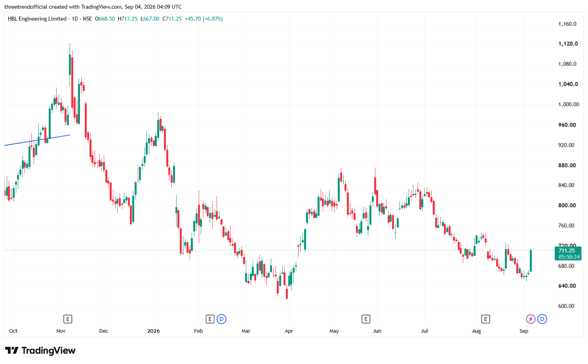Image resolution: width=588 pixels, height=364 pixels.
Task: Click the low value L667.00
Action: coord(150,19)
